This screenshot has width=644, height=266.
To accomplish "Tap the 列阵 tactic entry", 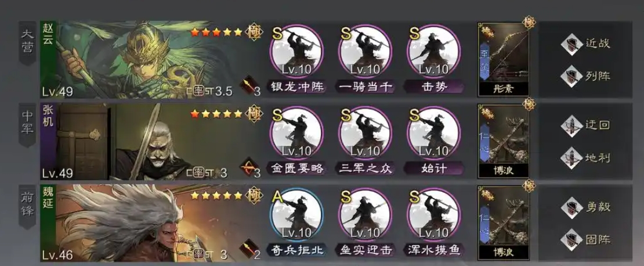I will tap(585, 76).
